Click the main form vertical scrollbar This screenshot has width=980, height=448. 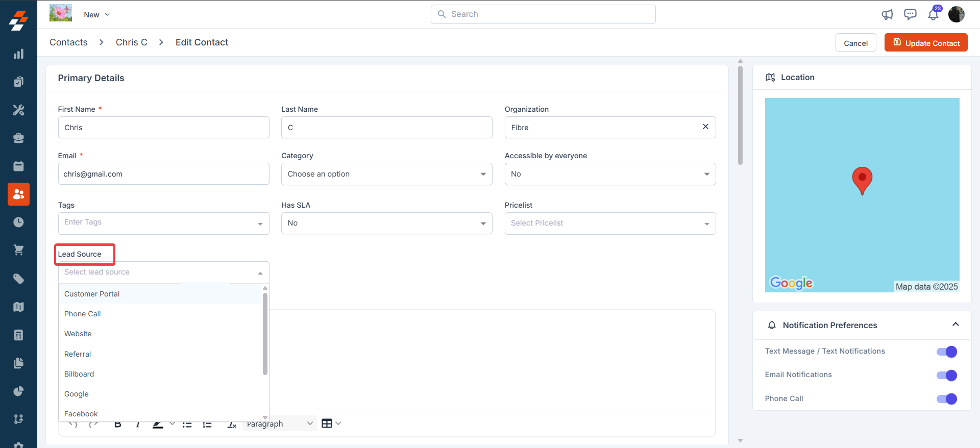point(740,115)
